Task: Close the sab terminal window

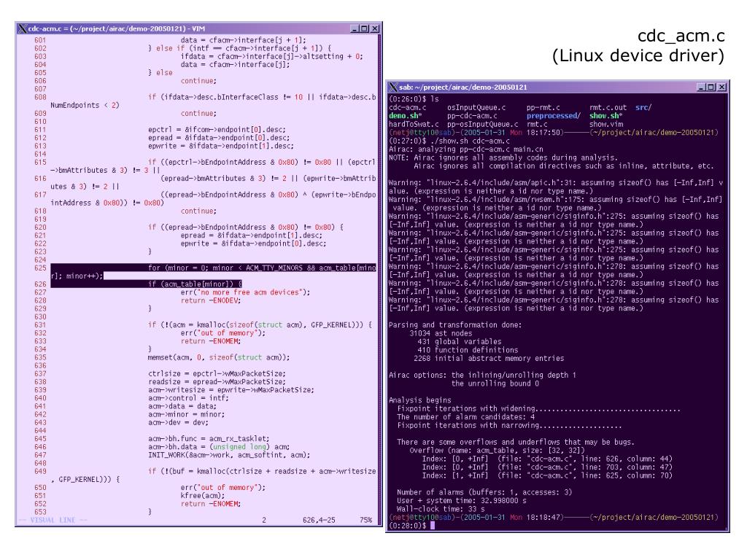Action: tap(721, 87)
